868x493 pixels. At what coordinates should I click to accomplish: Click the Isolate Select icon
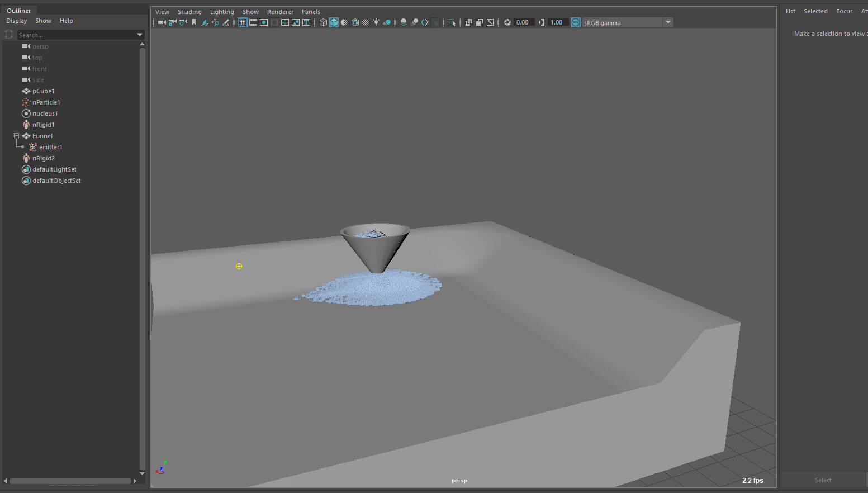pos(452,22)
